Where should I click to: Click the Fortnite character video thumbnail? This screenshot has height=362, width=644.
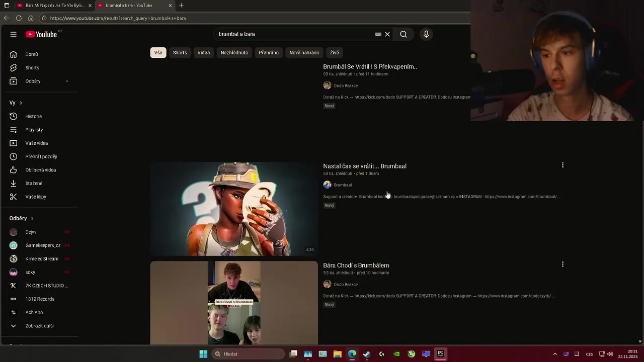coord(234,209)
